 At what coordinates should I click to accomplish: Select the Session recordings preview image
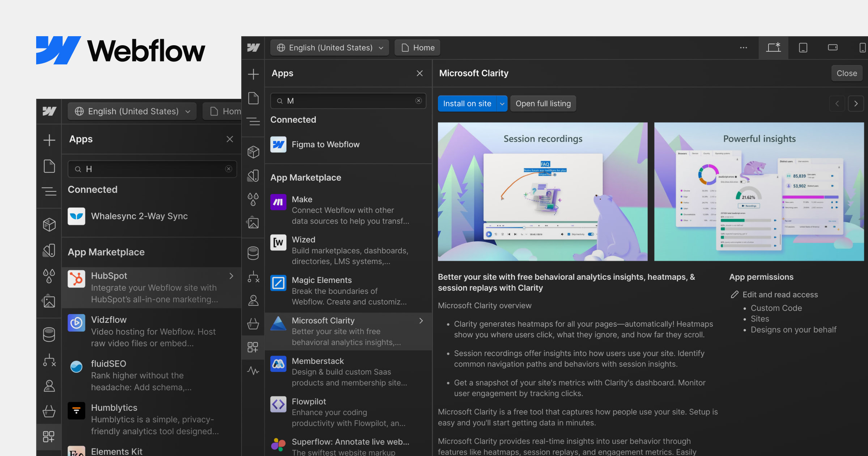pos(542,191)
